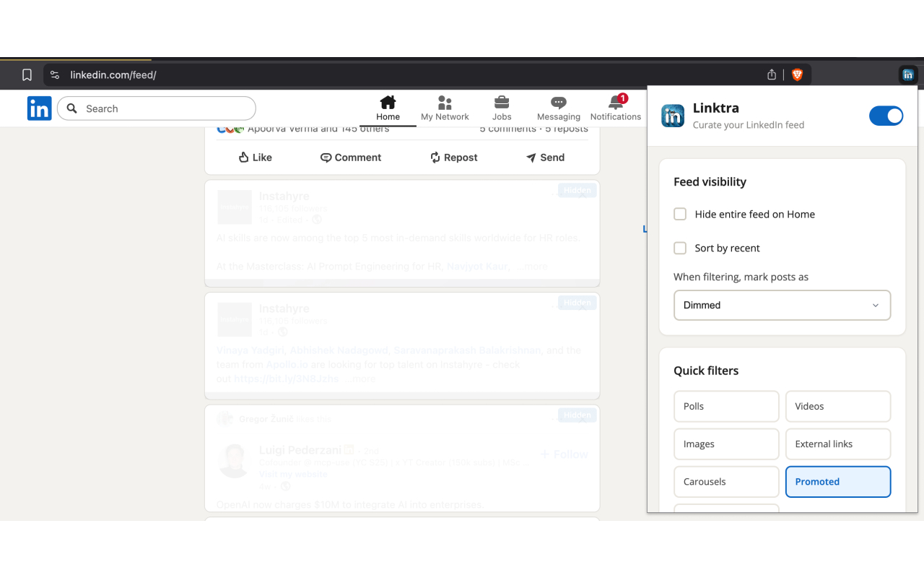Click the LinkedIn Search field
The image size is (924, 578).
157,108
